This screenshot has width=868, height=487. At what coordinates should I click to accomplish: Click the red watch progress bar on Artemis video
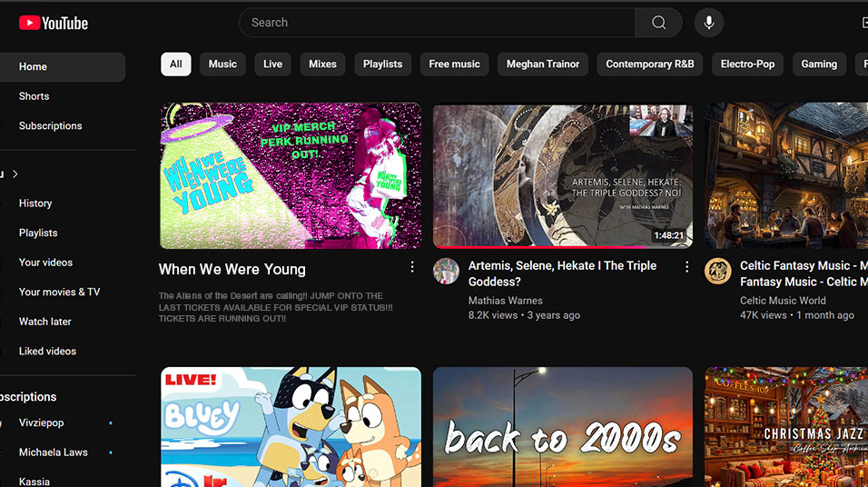[x=539, y=247]
